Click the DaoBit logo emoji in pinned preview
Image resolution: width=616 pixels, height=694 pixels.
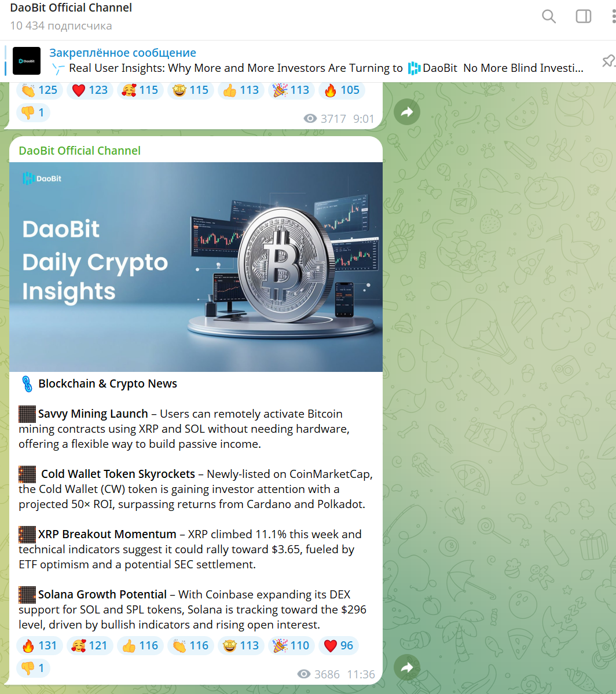point(414,68)
